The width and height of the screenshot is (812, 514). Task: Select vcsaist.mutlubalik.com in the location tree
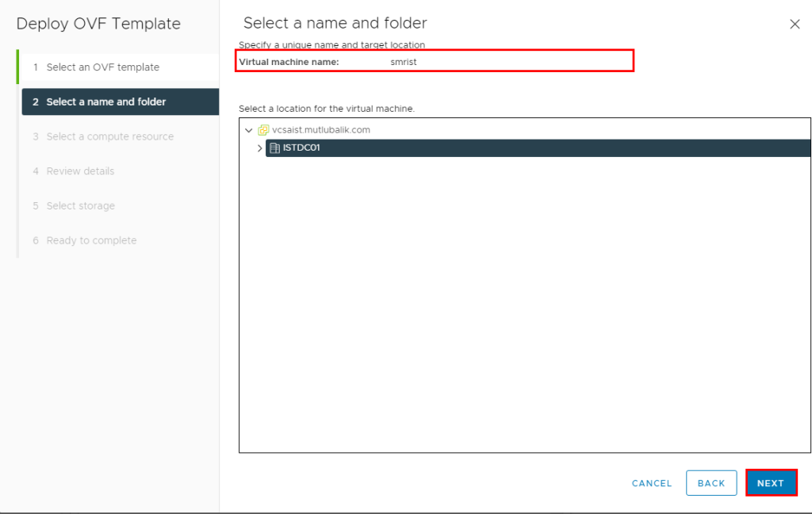321,130
